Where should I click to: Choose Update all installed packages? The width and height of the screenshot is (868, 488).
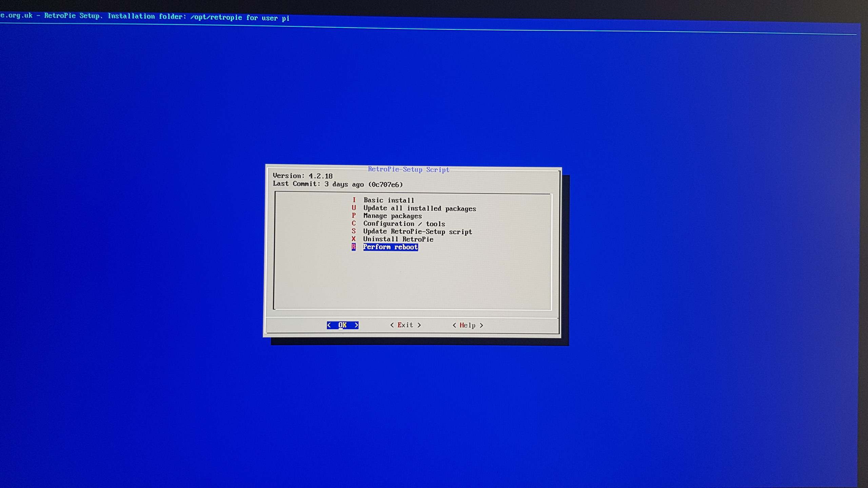(x=414, y=208)
